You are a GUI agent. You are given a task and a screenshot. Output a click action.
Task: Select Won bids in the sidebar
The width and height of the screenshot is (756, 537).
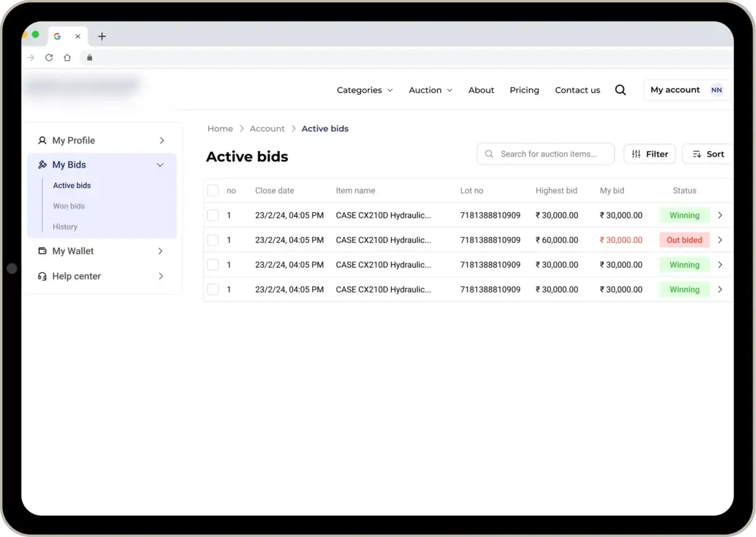[69, 206]
